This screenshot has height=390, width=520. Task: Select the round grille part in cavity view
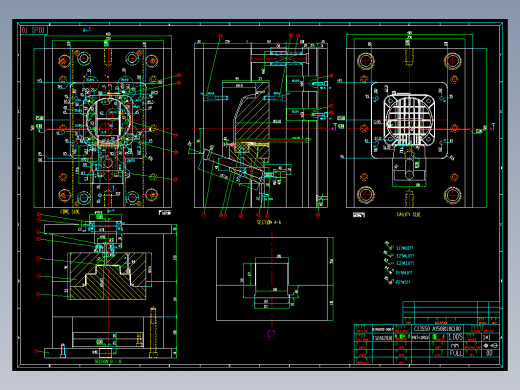[409, 119]
